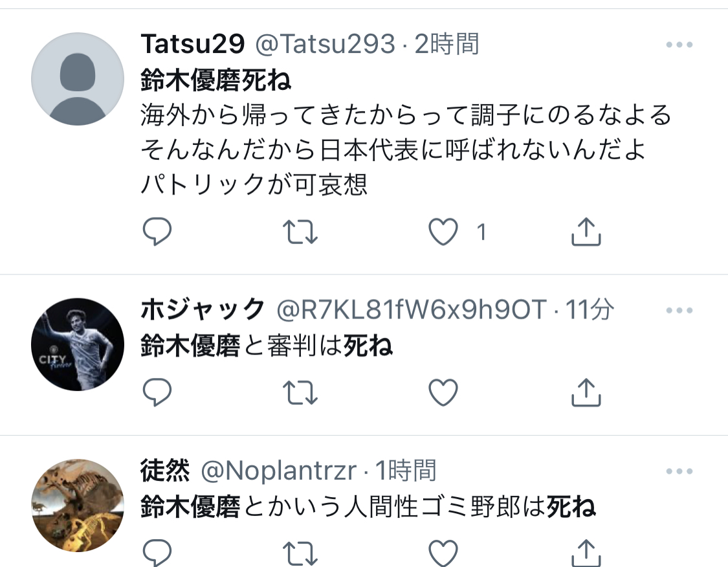The height and width of the screenshot is (567, 728).
Task: Open more options on ホジャック's tweet
Action: tap(679, 310)
